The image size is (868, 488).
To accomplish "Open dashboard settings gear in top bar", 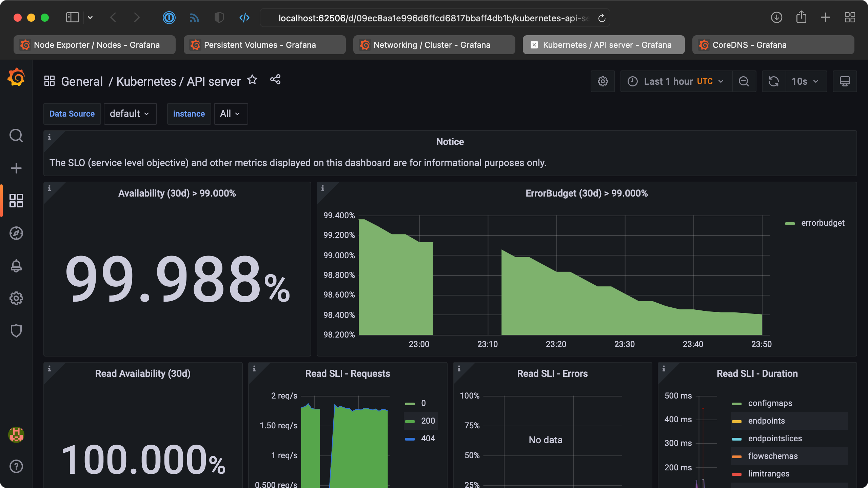I will pyautogui.click(x=603, y=81).
